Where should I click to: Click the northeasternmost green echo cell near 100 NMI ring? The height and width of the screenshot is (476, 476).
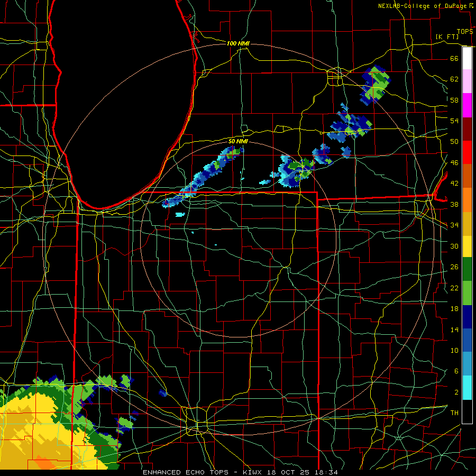click(375, 85)
